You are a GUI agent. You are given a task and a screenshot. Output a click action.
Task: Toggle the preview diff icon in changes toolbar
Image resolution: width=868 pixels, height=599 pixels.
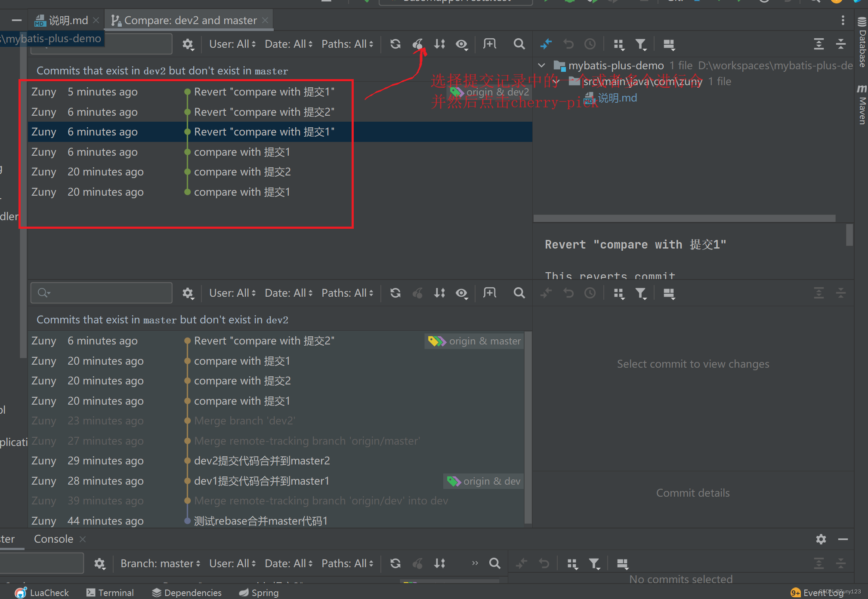point(669,44)
